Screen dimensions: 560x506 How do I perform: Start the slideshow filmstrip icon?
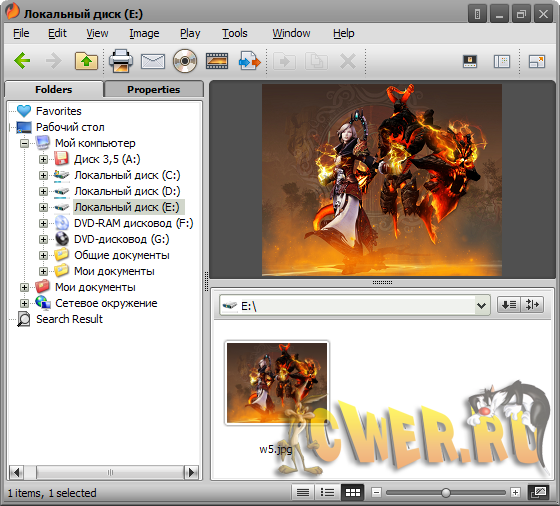[217, 61]
